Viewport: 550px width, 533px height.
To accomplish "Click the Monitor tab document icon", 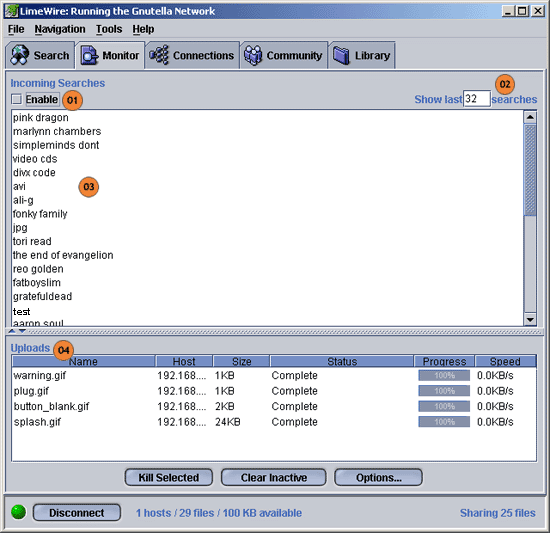I will tap(90, 55).
